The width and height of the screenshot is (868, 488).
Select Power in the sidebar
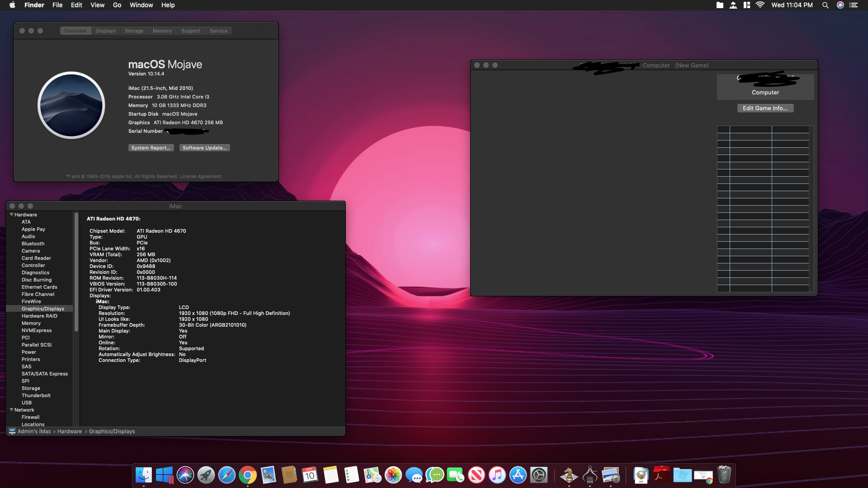click(x=29, y=352)
